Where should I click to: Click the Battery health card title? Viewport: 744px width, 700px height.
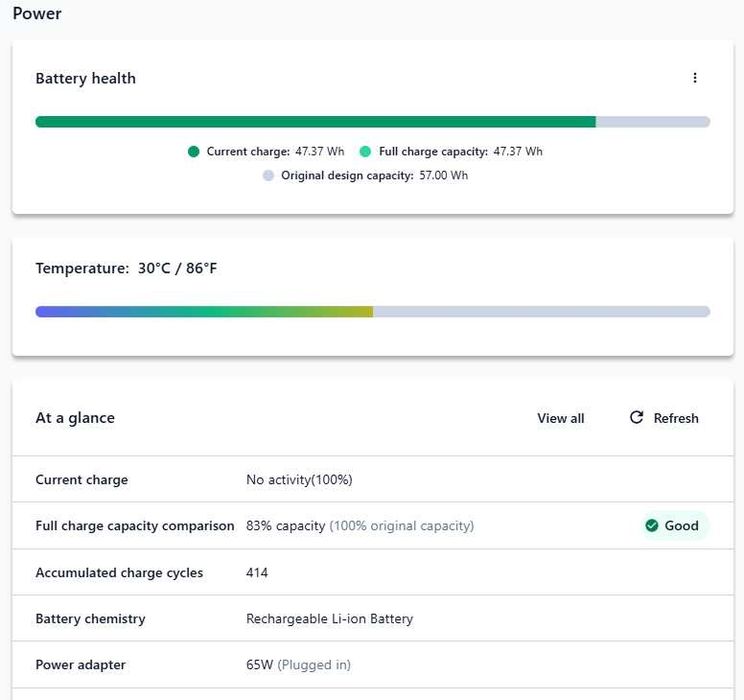pos(85,78)
